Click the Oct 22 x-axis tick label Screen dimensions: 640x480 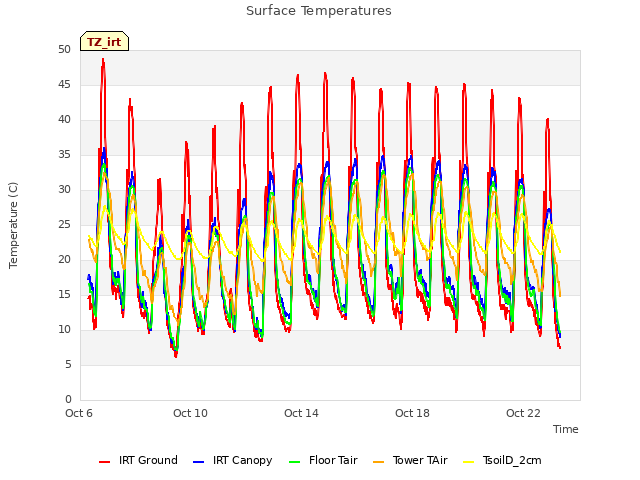click(523, 413)
